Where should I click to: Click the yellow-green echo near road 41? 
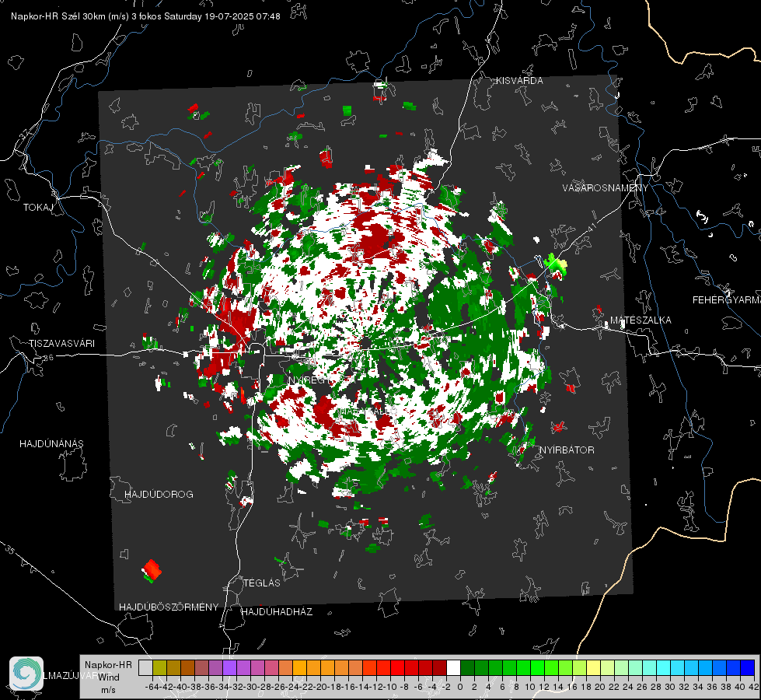point(557,264)
